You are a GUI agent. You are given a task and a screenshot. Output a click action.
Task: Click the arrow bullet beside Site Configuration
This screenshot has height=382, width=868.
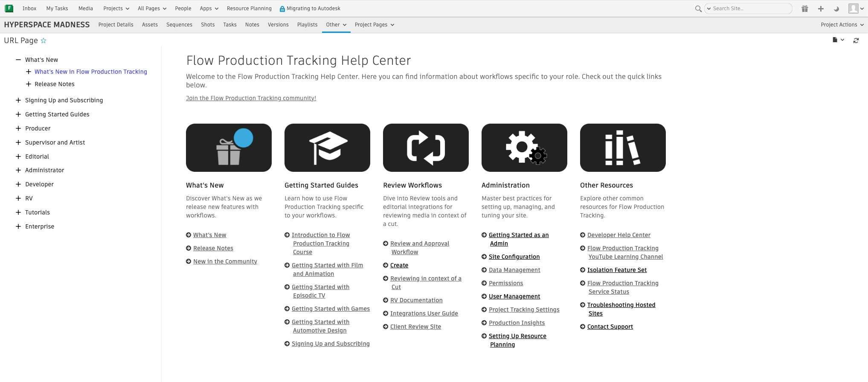[x=484, y=257]
